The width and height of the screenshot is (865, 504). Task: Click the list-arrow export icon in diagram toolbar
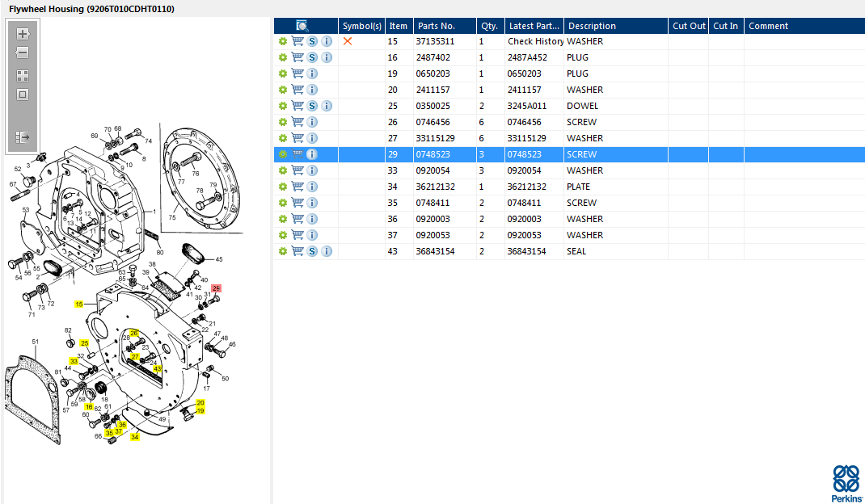point(23,137)
